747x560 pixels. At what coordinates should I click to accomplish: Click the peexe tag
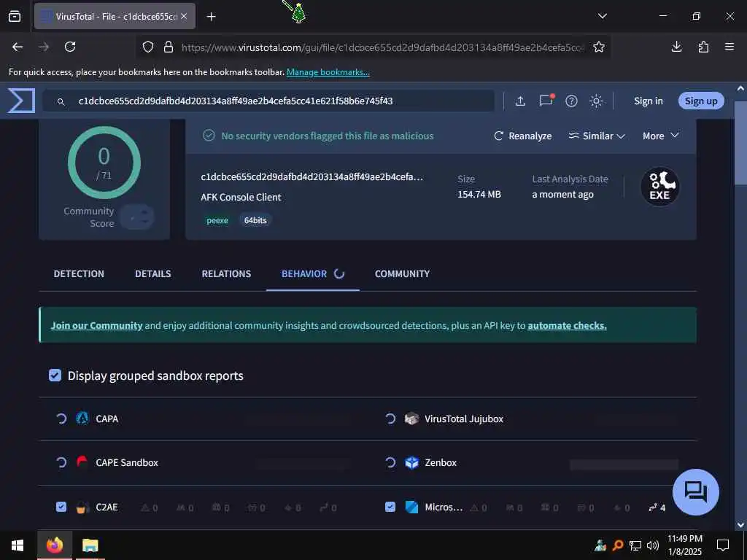click(217, 220)
